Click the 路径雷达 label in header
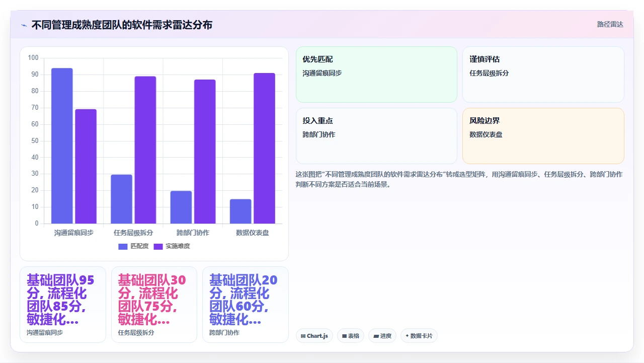644x363 pixels. (610, 24)
